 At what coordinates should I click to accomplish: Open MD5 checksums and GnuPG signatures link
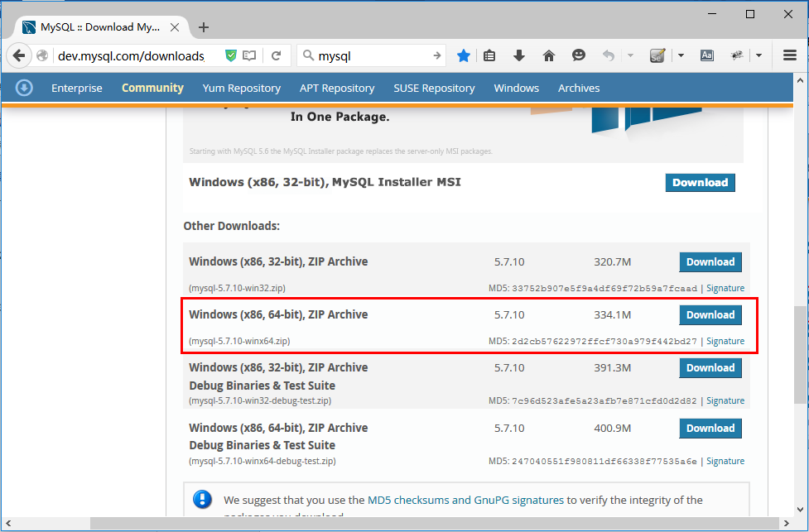(465, 500)
